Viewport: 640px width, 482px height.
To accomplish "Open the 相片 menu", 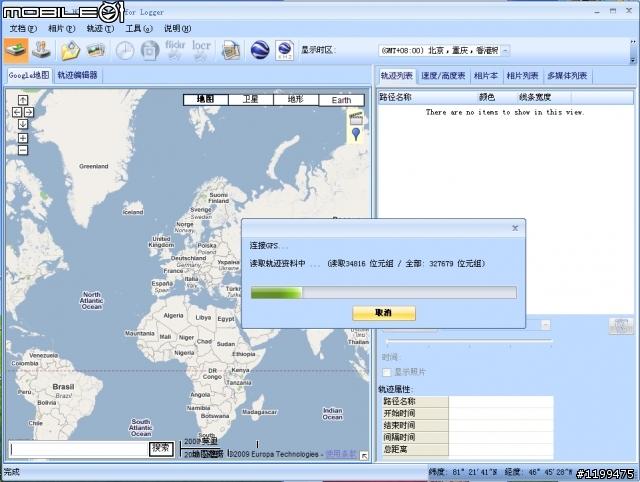I will (x=62, y=29).
